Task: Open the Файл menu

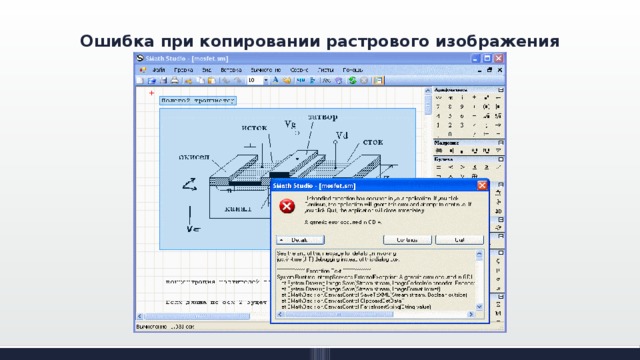Action: 159,70
